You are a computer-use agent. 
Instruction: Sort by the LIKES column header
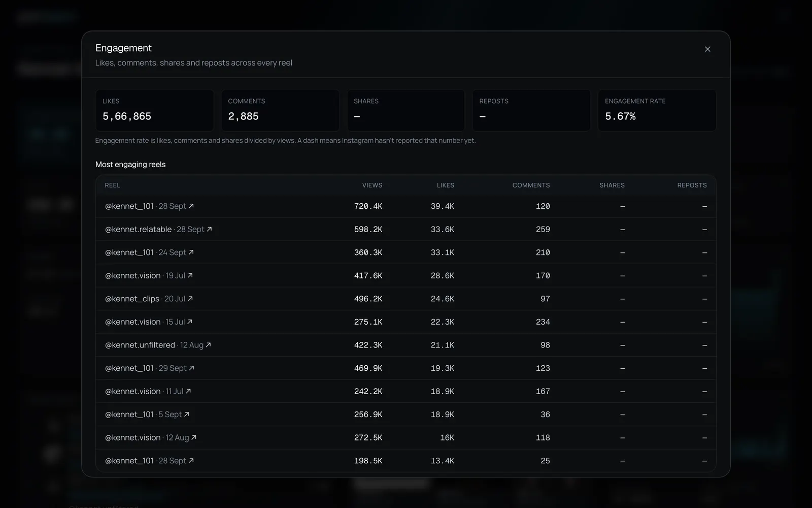(x=446, y=185)
